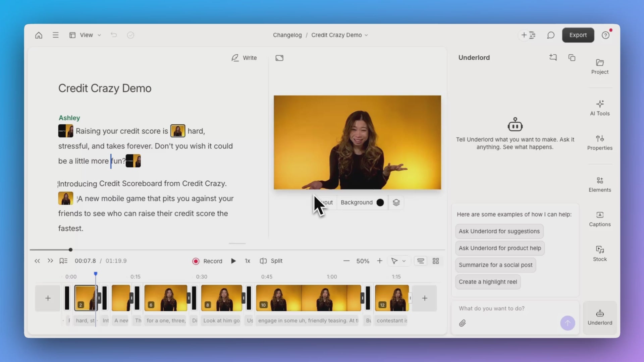
Task: Open the home screen icon
Action: (39, 35)
